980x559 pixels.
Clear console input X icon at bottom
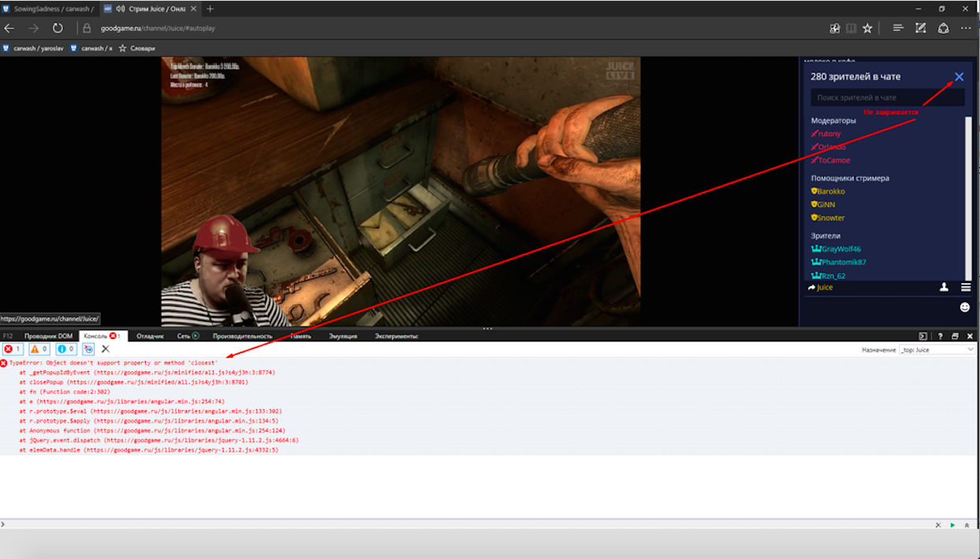[937, 525]
